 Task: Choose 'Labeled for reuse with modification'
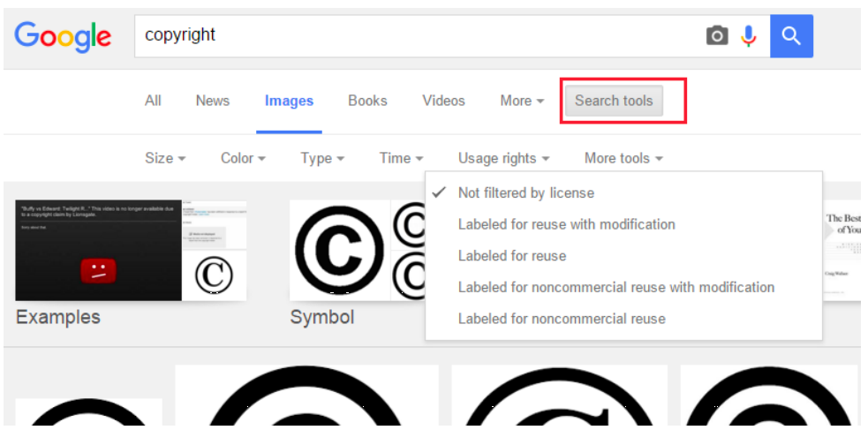(566, 224)
